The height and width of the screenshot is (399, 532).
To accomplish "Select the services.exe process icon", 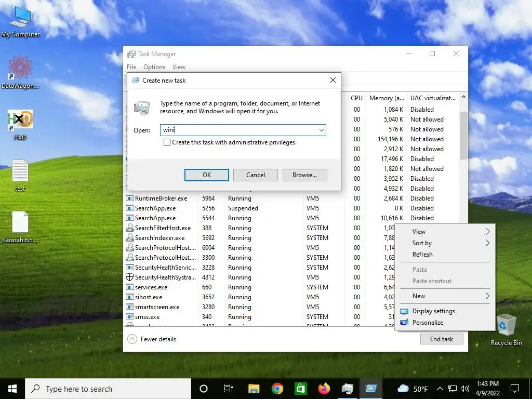I will pyautogui.click(x=129, y=287).
